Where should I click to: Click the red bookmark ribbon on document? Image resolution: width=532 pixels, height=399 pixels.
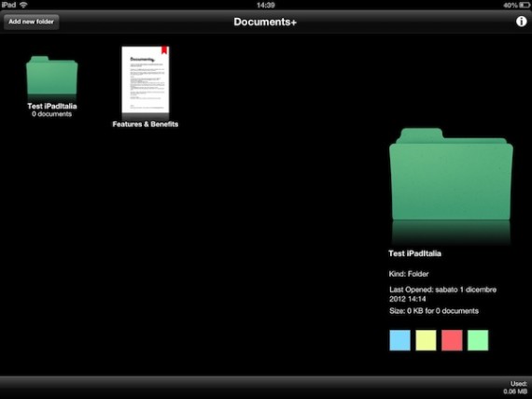click(x=164, y=50)
